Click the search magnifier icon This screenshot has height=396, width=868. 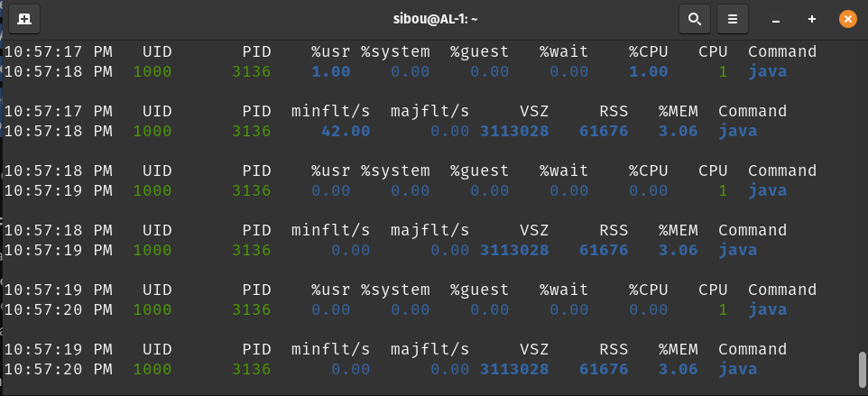693,18
